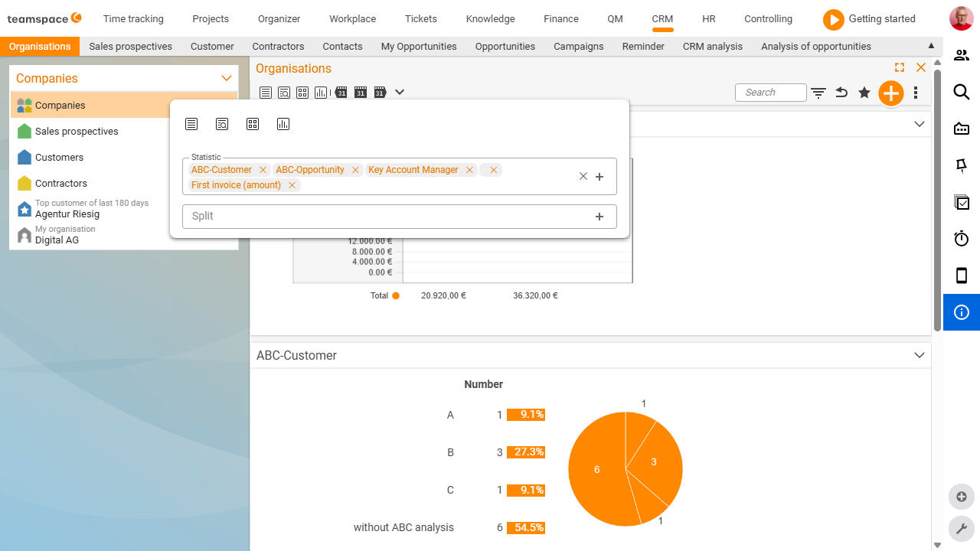Open user profile avatar
Screen dimensions: 980x551
[961, 18]
